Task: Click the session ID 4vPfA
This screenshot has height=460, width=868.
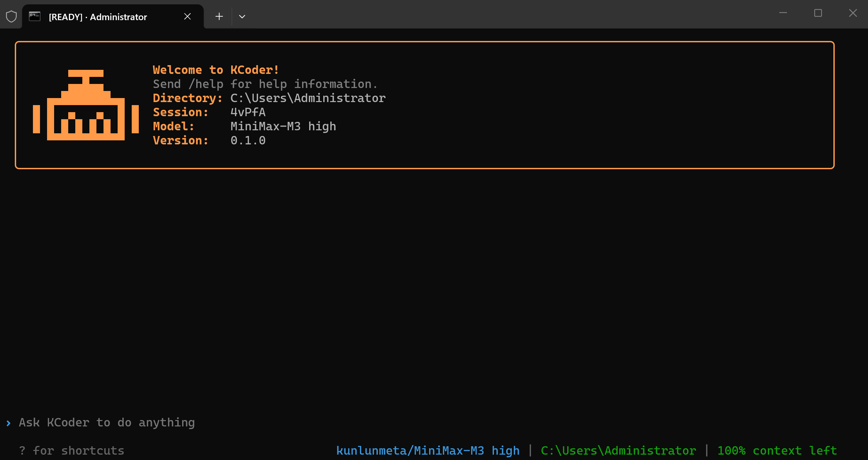Action: (x=248, y=112)
